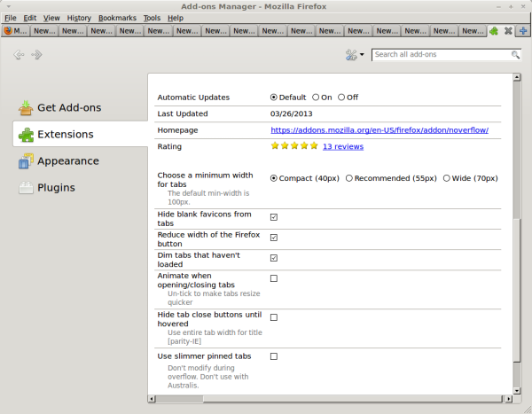The height and width of the screenshot is (414, 532).
Task: Click vertical scrollbar down arrow
Action: point(516,391)
